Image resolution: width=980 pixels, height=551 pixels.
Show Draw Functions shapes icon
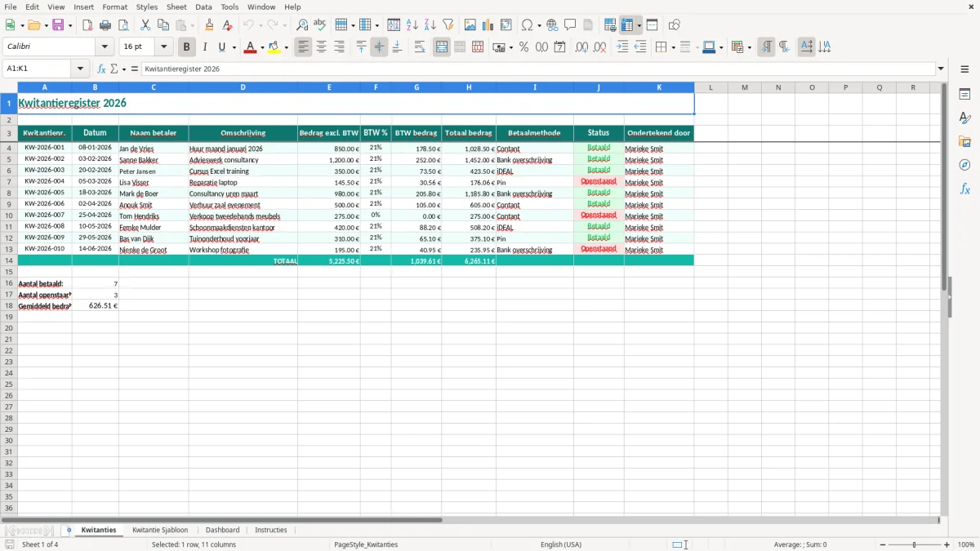[x=675, y=25]
